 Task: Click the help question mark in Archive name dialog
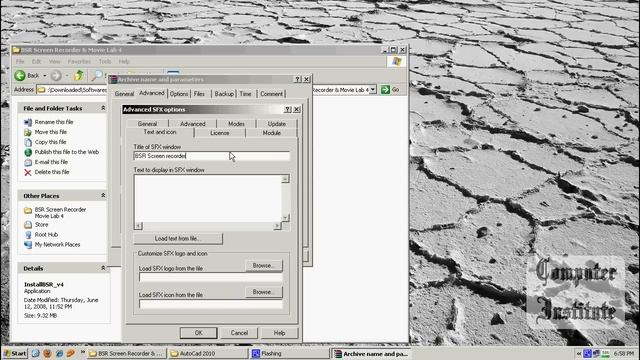coord(298,79)
